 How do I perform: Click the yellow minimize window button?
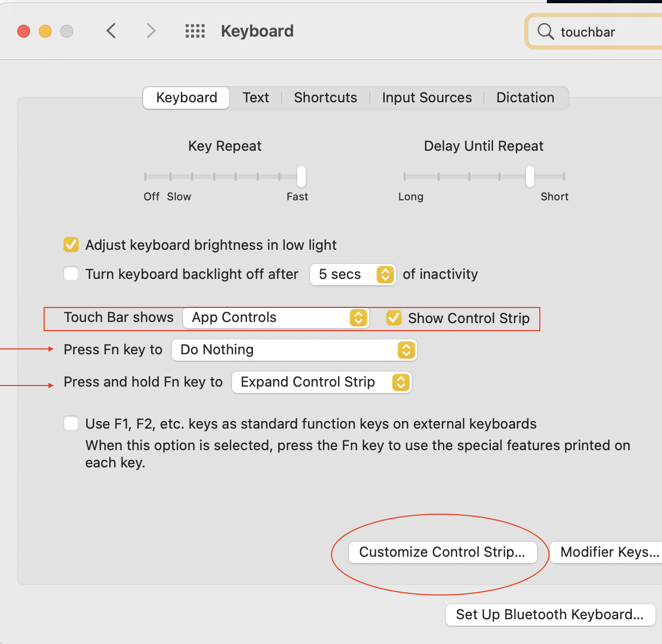tap(45, 31)
